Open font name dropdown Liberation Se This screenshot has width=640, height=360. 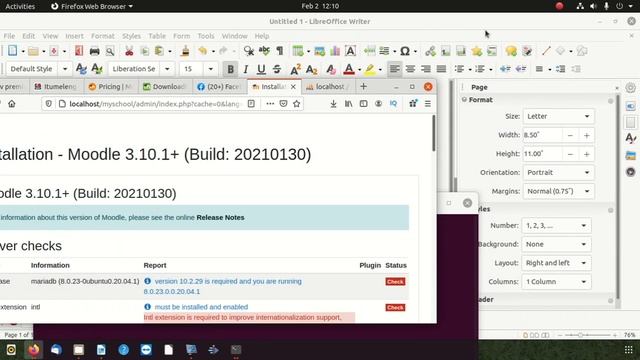(167, 69)
